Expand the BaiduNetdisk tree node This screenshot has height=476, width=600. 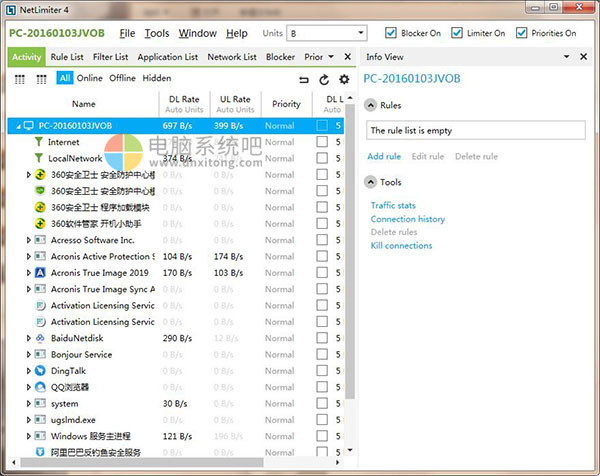pos(28,338)
